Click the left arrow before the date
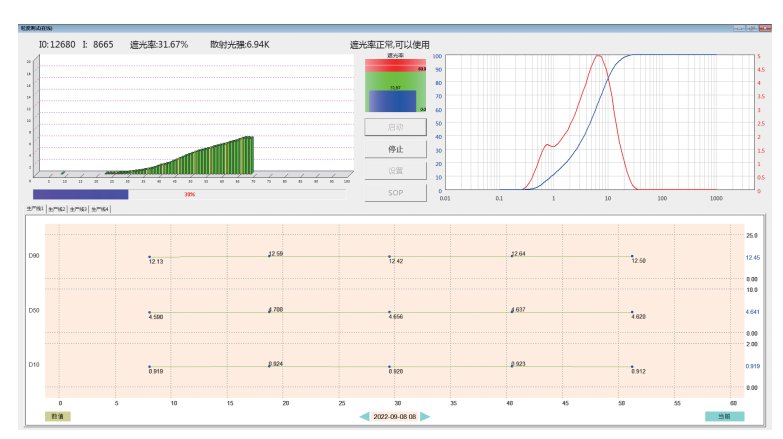The height and width of the screenshot is (439, 783). (365, 416)
